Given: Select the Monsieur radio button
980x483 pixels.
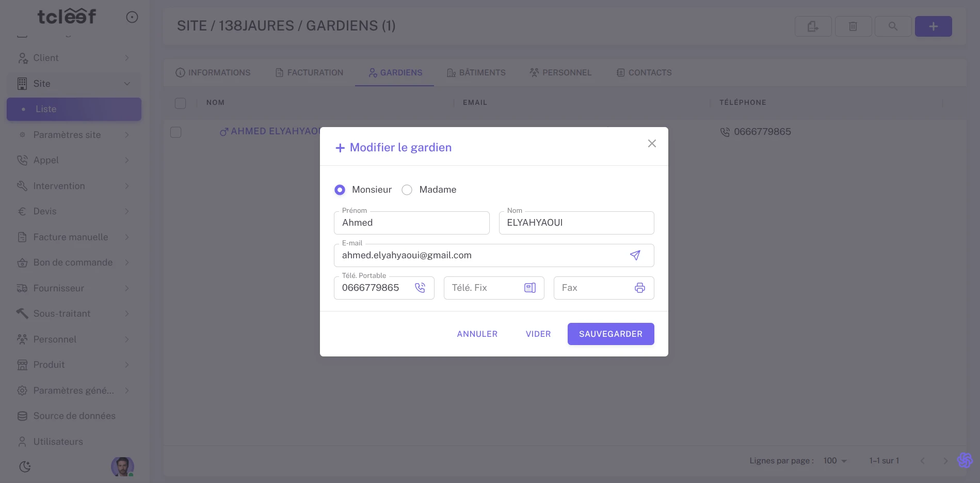Looking at the screenshot, I should (x=340, y=190).
